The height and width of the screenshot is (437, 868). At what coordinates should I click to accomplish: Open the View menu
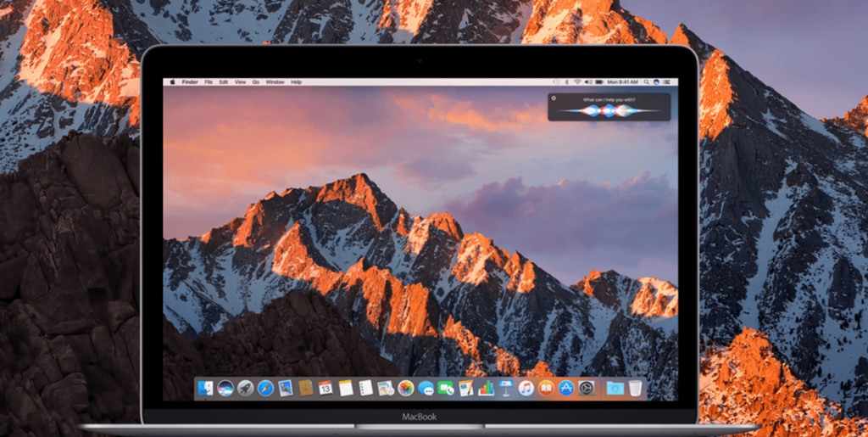pyautogui.click(x=240, y=82)
